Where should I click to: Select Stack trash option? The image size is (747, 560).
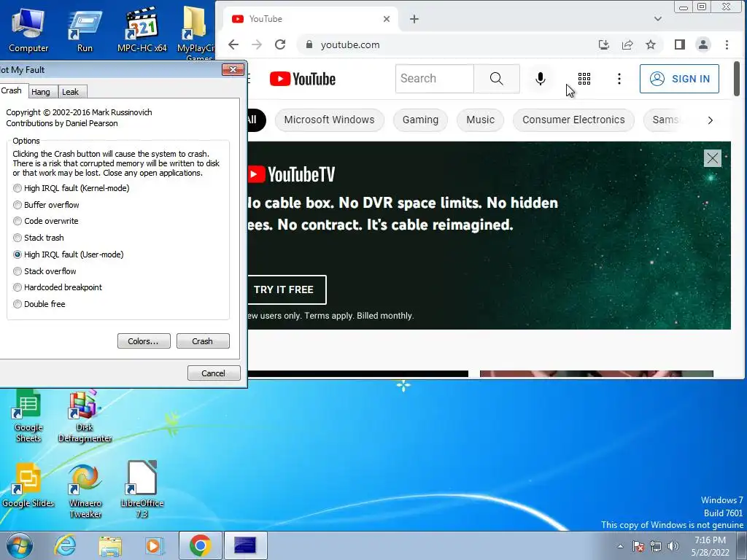tap(39, 238)
